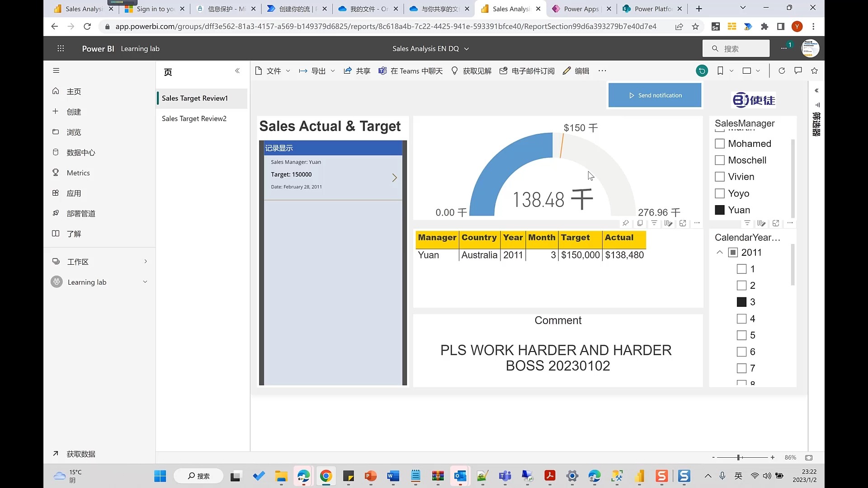868x488 pixels.
Task: Click the reset to default icon
Action: pos(702,71)
